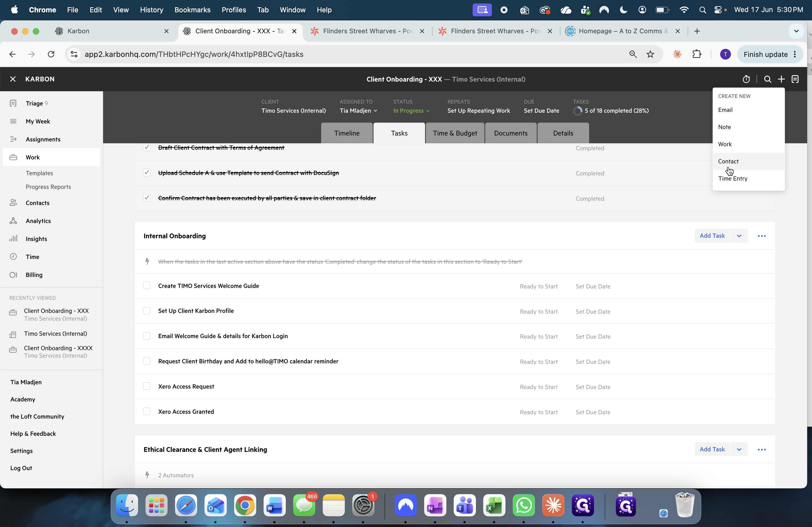This screenshot has width=812, height=527.
Task: Open Internal Onboarding three-dot options menu
Action: (762, 236)
